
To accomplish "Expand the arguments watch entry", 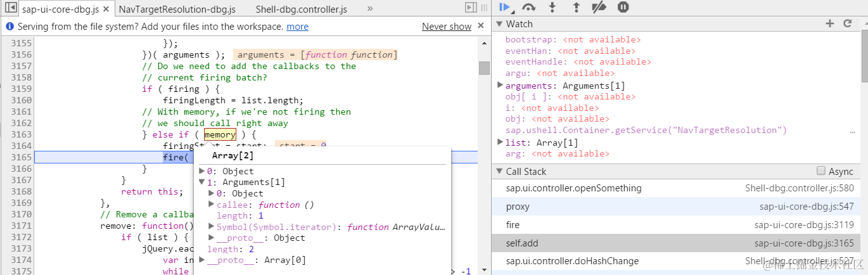I will pos(500,85).
